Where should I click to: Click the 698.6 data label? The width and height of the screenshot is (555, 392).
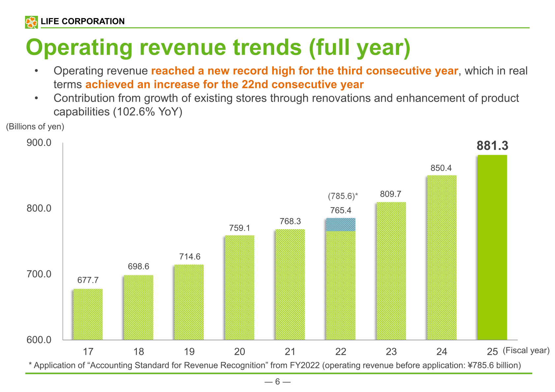[x=138, y=266]
